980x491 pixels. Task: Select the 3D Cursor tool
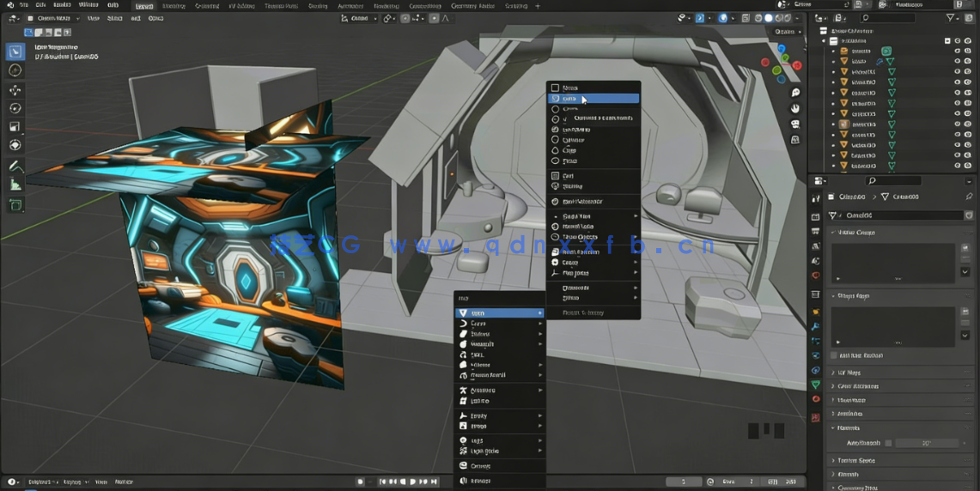click(15, 70)
